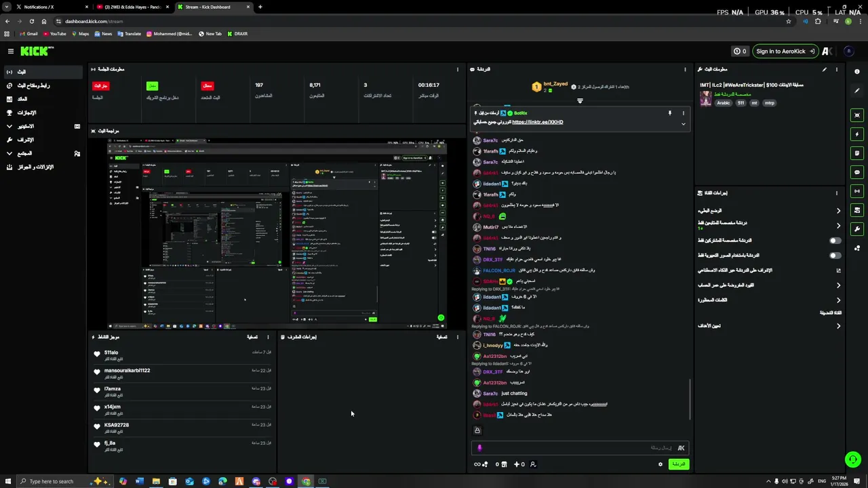The height and width of the screenshot is (488, 868).
Task: Open the Gmail bookmark
Action: pos(28,34)
